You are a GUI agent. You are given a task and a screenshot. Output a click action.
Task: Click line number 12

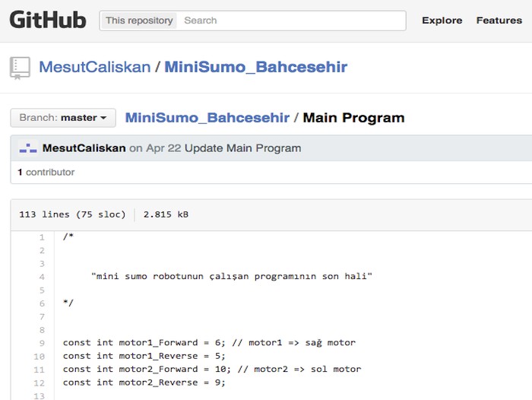pos(39,383)
